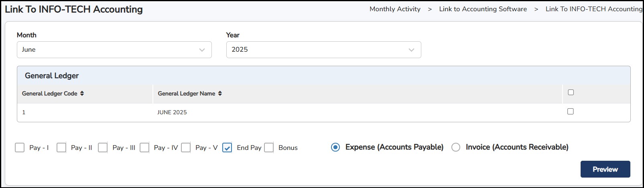
Task: Select the Pay - V checkbox
Action: [x=186, y=148]
